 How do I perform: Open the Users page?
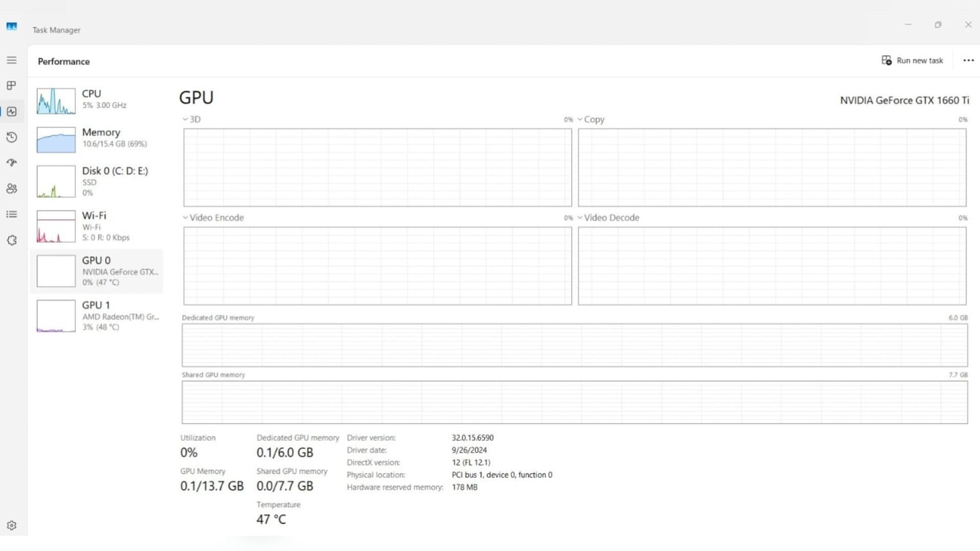(x=11, y=189)
